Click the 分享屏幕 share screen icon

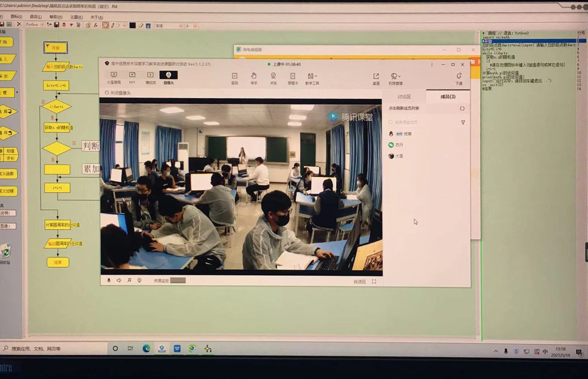click(x=114, y=77)
